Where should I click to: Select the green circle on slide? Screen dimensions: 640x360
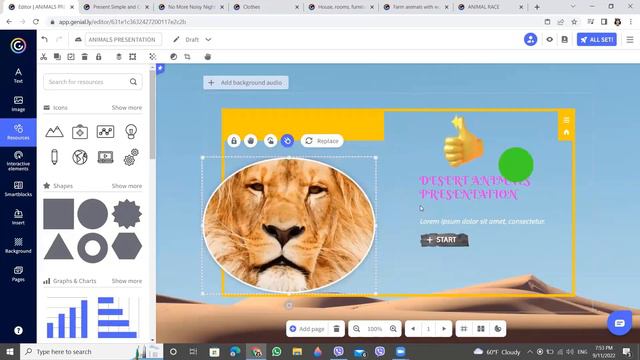pos(516,164)
